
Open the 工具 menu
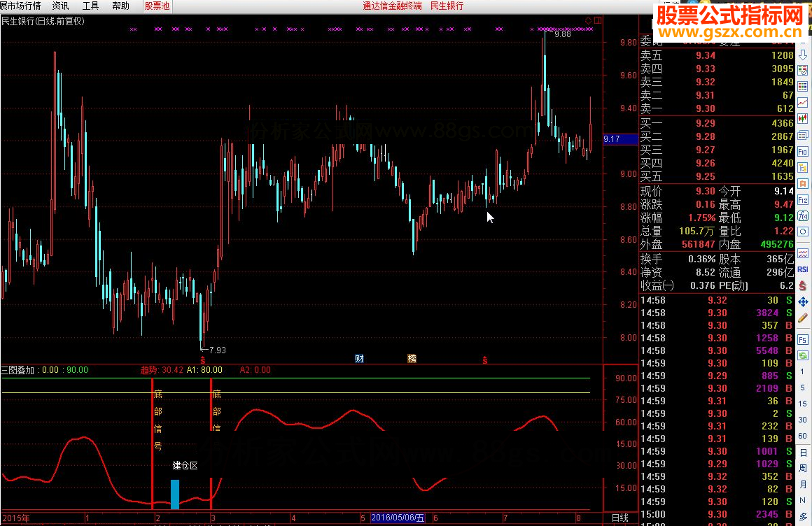[x=90, y=6]
